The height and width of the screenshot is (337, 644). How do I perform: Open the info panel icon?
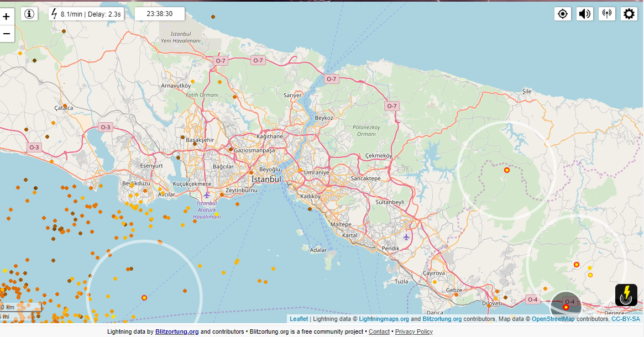click(x=29, y=14)
